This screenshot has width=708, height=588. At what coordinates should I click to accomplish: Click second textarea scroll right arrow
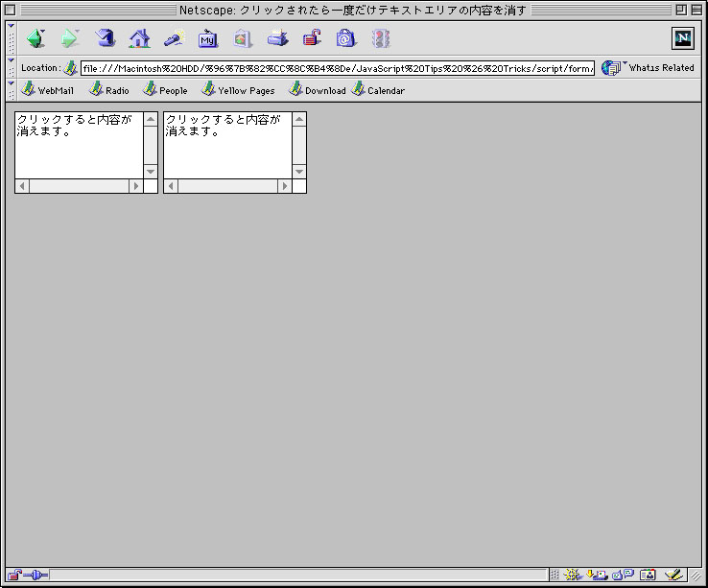click(x=285, y=186)
